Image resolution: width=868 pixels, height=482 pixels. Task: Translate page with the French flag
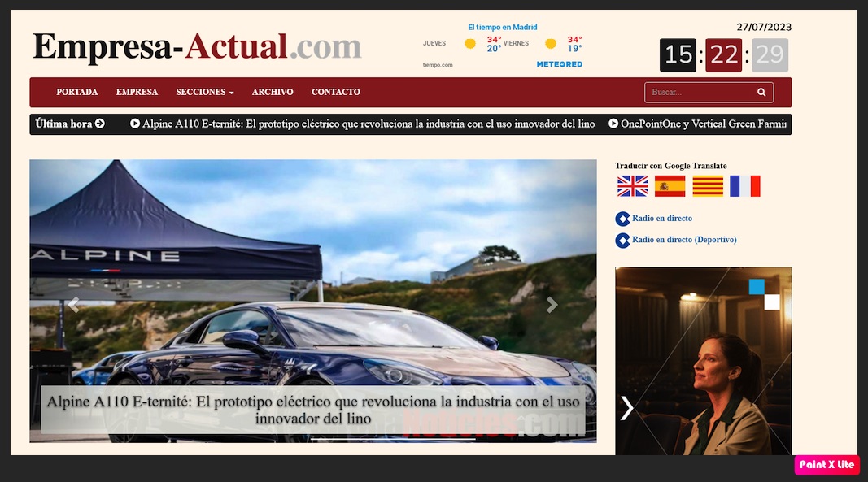(x=745, y=186)
